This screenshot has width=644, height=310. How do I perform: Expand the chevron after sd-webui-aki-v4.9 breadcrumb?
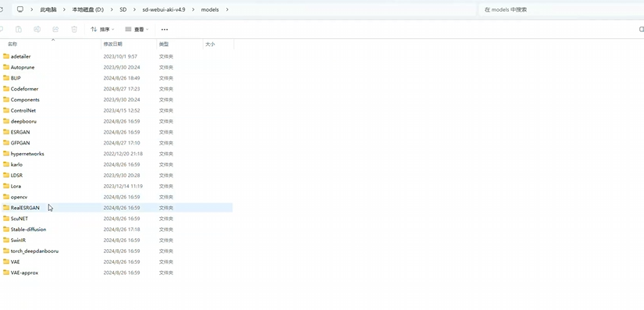click(x=193, y=9)
